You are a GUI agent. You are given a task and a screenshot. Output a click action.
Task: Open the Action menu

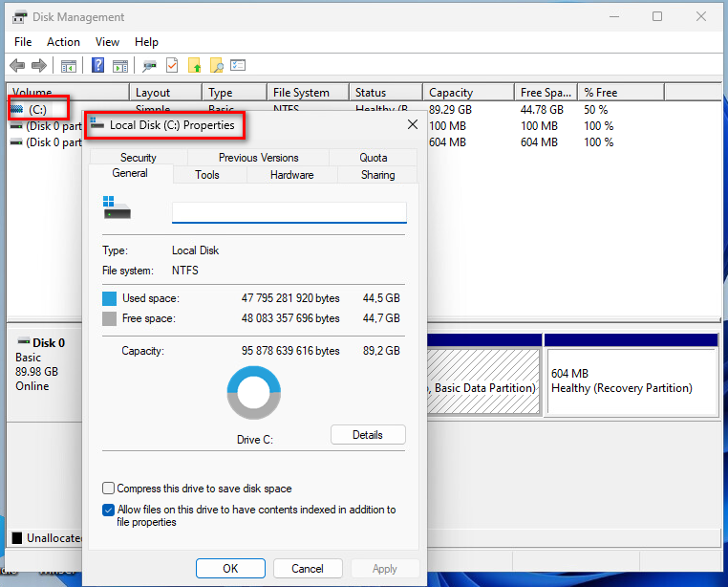(x=63, y=42)
